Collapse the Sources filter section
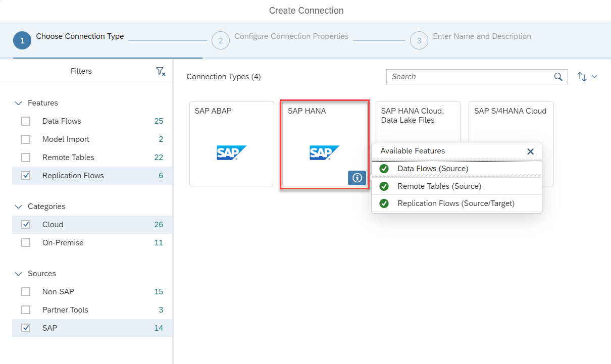This screenshot has height=364, width=611. (19, 273)
